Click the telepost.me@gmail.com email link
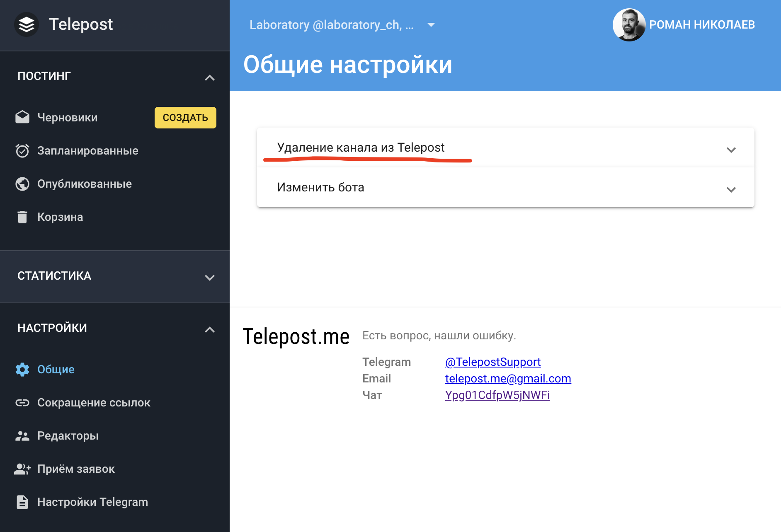The height and width of the screenshot is (532, 781). (508, 378)
